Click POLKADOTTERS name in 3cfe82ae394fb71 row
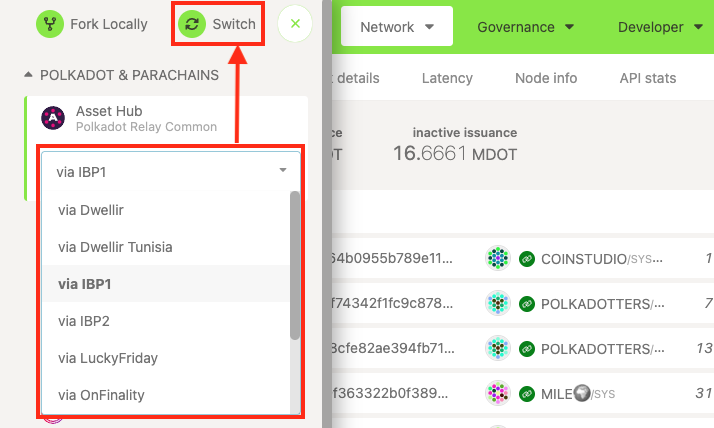The width and height of the screenshot is (714, 428). (603, 349)
